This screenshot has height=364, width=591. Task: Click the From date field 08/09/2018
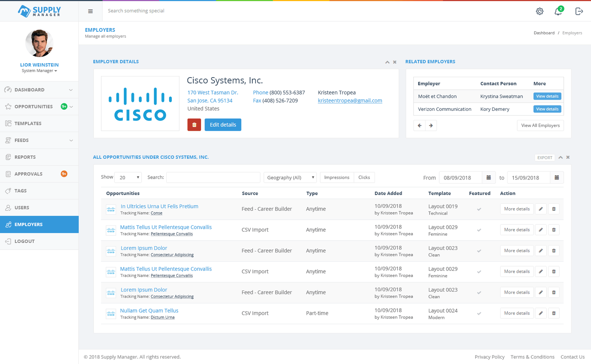(460, 178)
